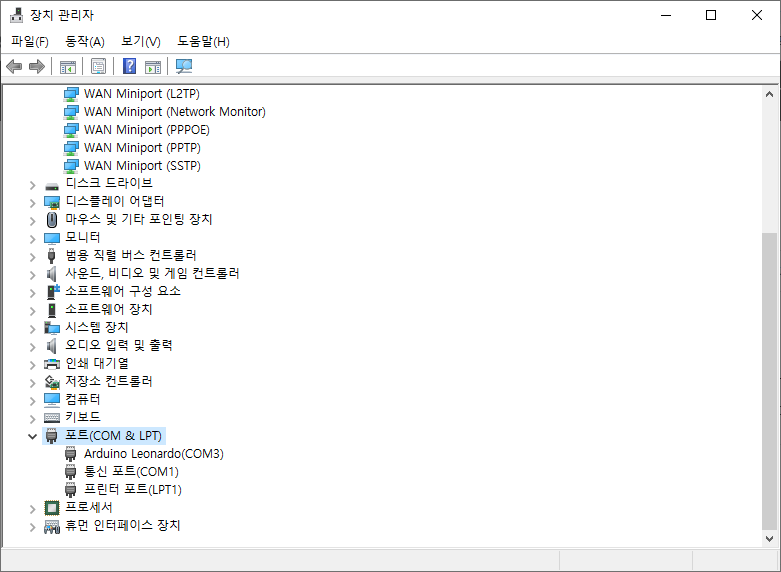This screenshot has width=781, height=572.
Task: Click the scan for hardware changes icon
Action: (184, 66)
